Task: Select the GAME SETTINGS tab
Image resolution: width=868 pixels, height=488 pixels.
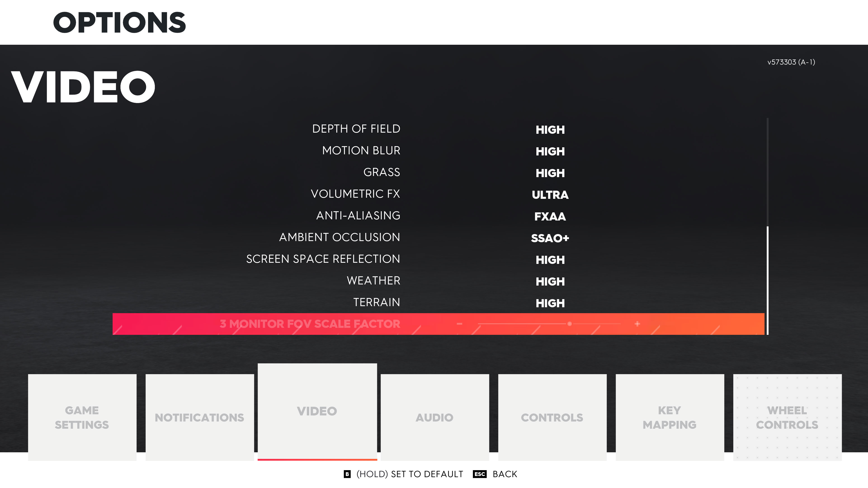Action: (82, 417)
